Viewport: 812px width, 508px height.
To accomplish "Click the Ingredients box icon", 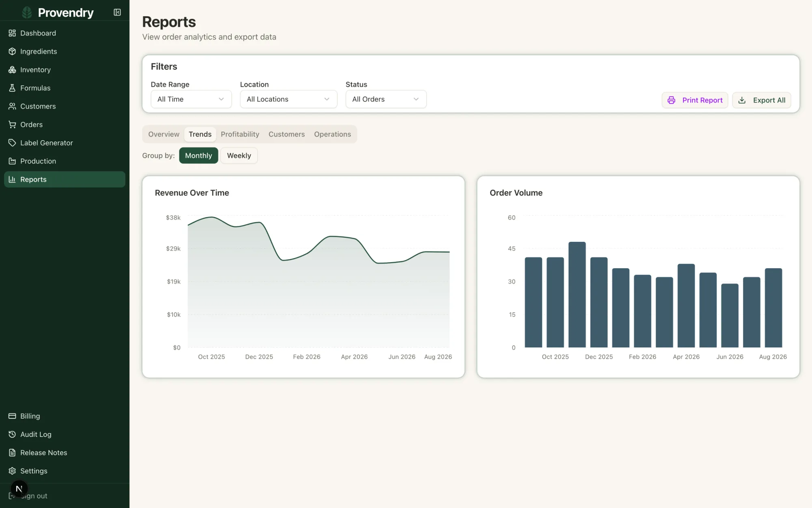I will coord(12,51).
